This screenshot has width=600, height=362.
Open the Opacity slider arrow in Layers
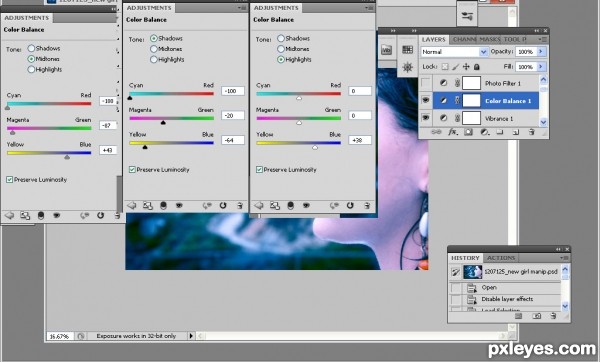(541, 51)
